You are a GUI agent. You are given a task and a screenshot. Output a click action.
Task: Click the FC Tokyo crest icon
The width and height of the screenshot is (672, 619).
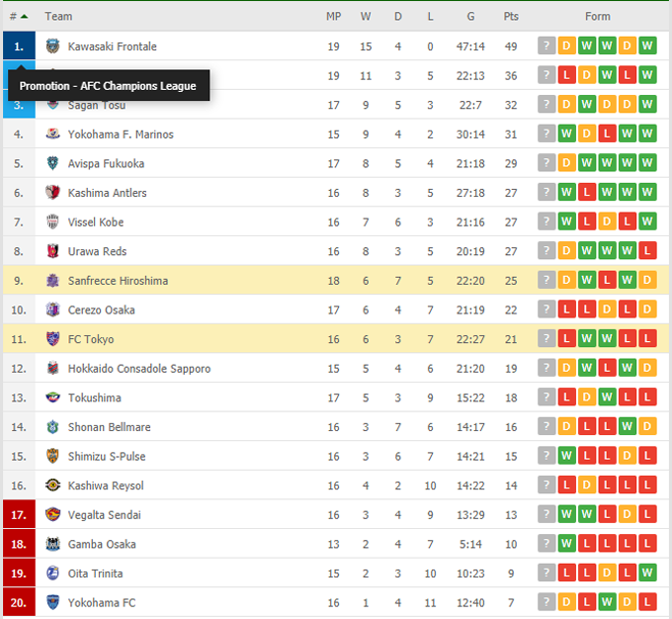pos(53,339)
